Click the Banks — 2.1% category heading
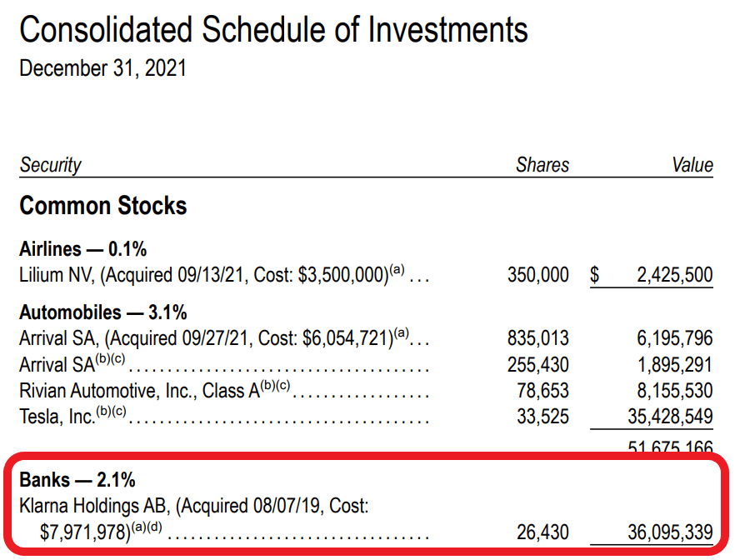Viewport: 735px width, 560px height. (77, 480)
